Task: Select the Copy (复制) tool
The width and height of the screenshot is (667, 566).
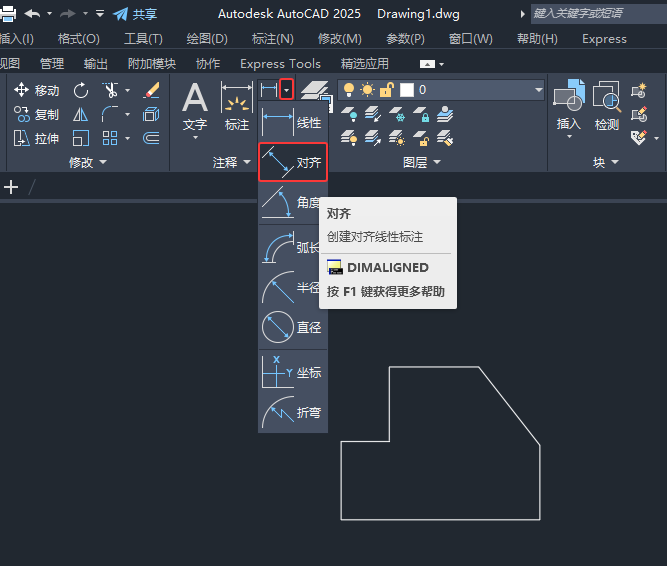Action: [36, 114]
